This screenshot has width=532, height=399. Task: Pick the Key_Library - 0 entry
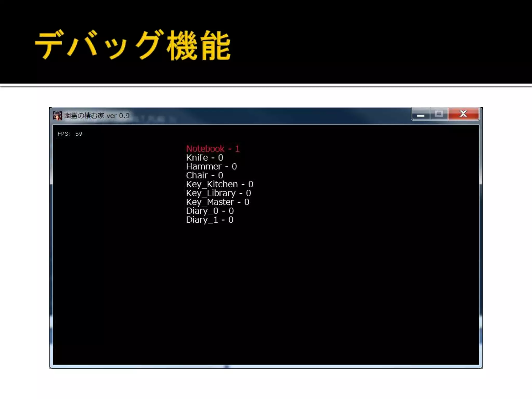[218, 193]
